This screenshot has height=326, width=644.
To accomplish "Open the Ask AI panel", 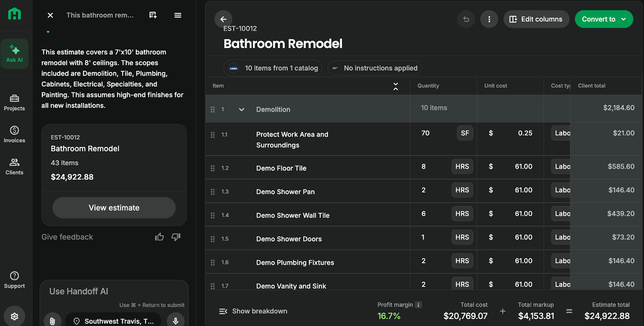I will [14, 54].
